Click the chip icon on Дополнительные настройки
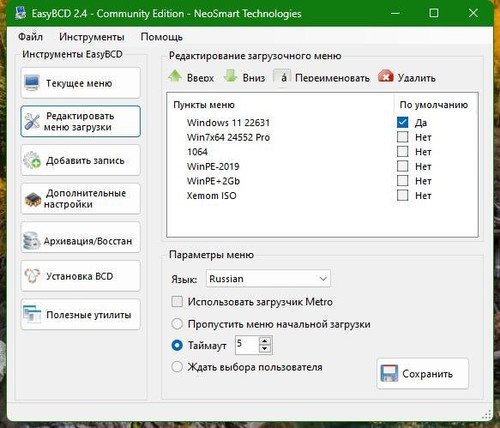The height and width of the screenshot is (428, 500). [x=32, y=199]
